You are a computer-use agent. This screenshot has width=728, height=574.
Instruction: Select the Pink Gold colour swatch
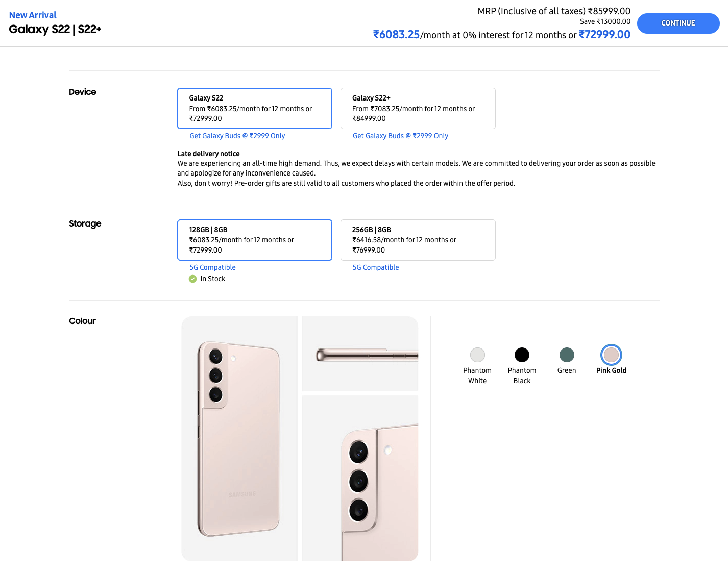(x=611, y=355)
